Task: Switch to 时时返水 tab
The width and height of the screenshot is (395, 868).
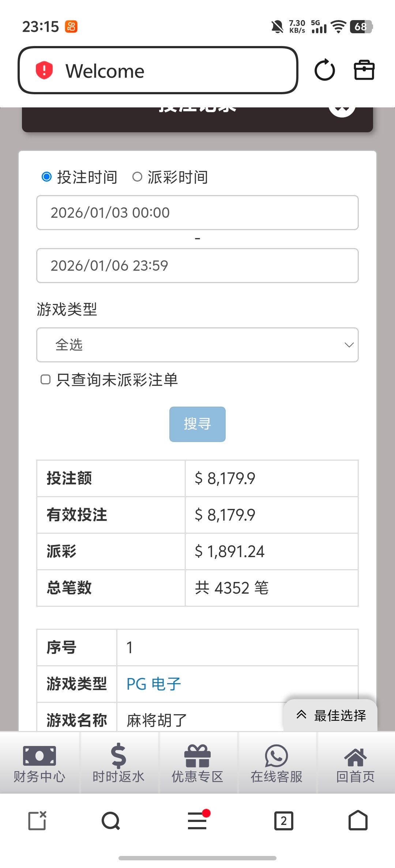Action: click(118, 763)
